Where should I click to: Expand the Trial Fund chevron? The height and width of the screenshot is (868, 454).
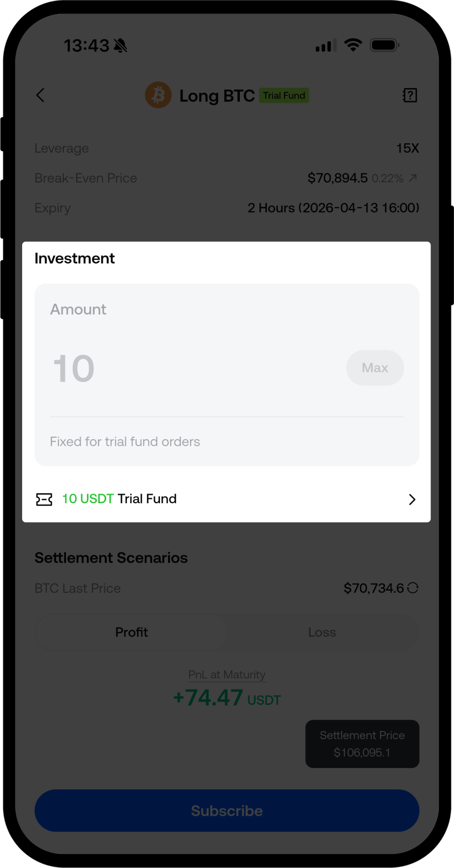tap(412, 499)
